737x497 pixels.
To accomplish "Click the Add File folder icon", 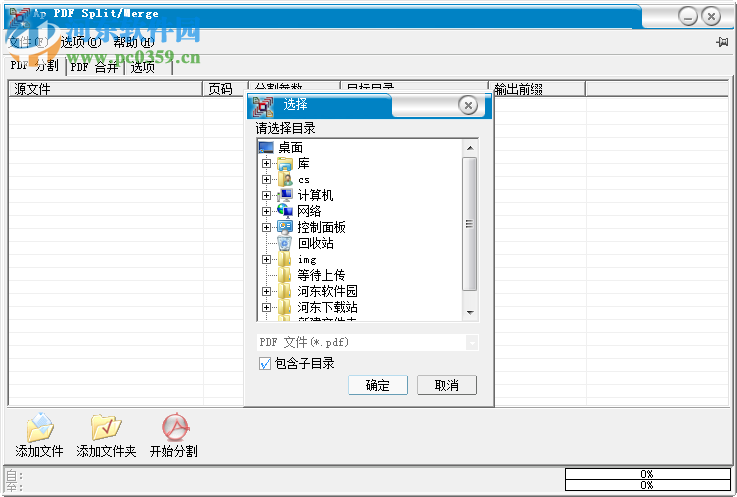I will [x=40, y=427].
